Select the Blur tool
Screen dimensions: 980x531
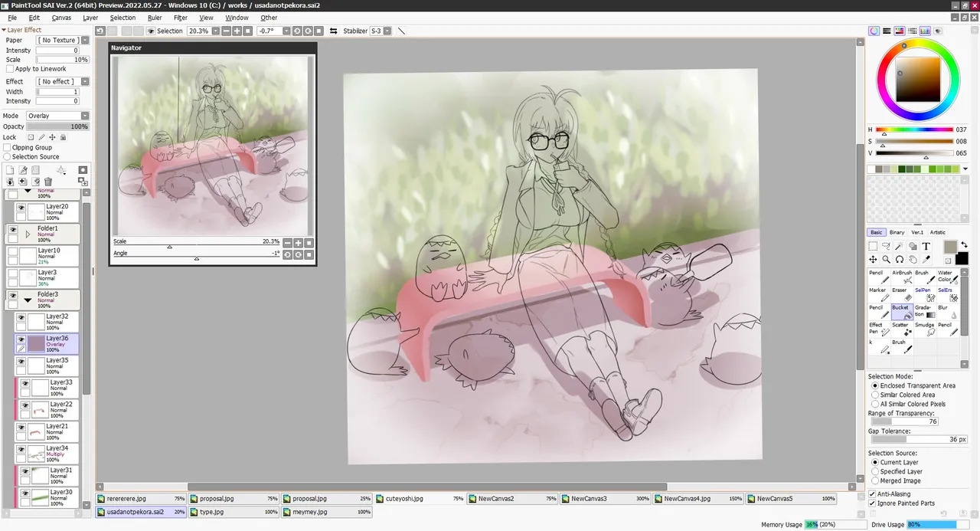(947, 312)
